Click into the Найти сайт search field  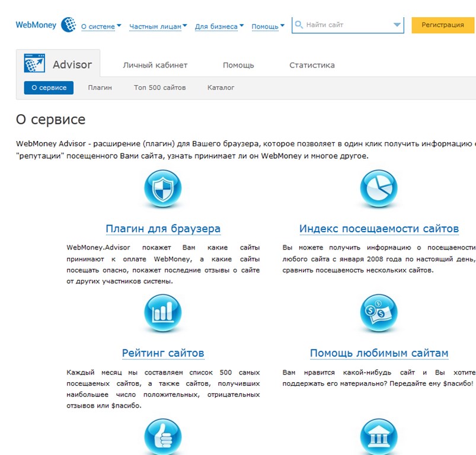pos(347,25)
